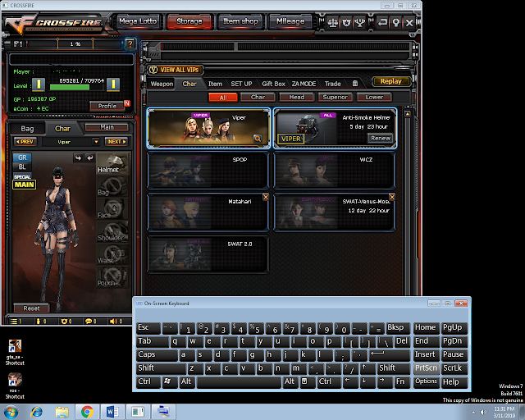
Task: Rotate character left with the curved arrow
Action: point(78,157)
